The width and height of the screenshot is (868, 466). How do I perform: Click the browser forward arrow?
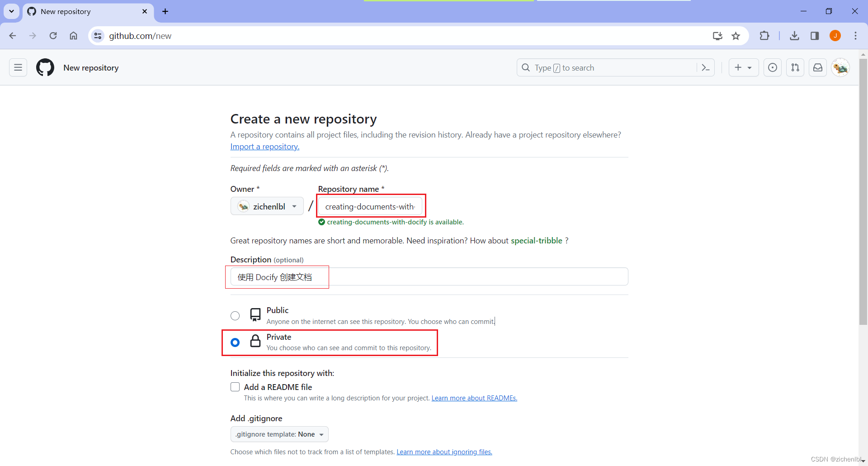33,36
